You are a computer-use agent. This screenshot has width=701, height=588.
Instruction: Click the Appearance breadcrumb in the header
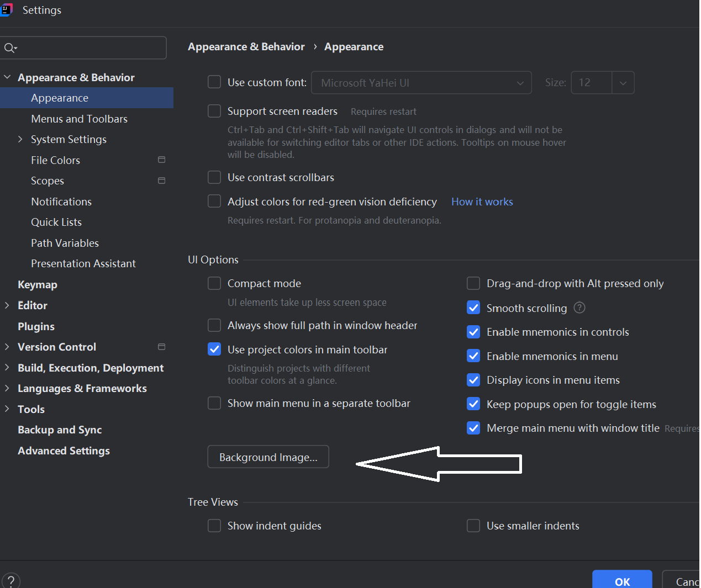click(x=354, y=47)
